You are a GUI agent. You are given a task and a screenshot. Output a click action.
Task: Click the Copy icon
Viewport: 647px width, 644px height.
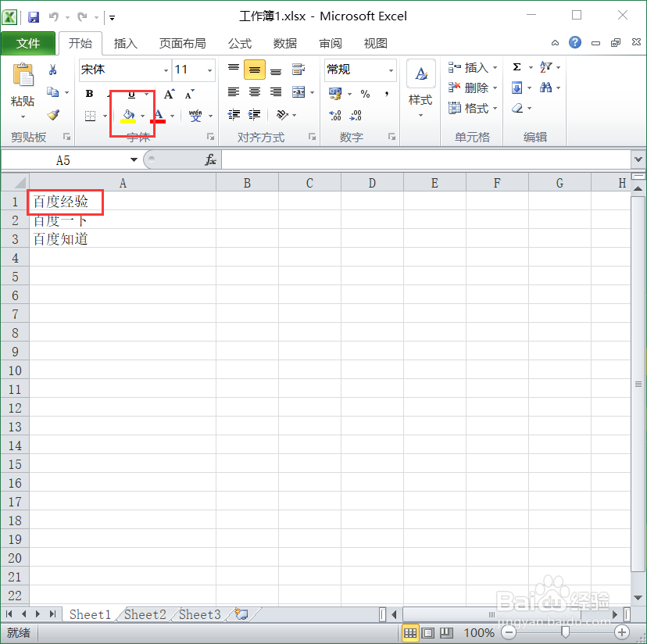[52, 91]
